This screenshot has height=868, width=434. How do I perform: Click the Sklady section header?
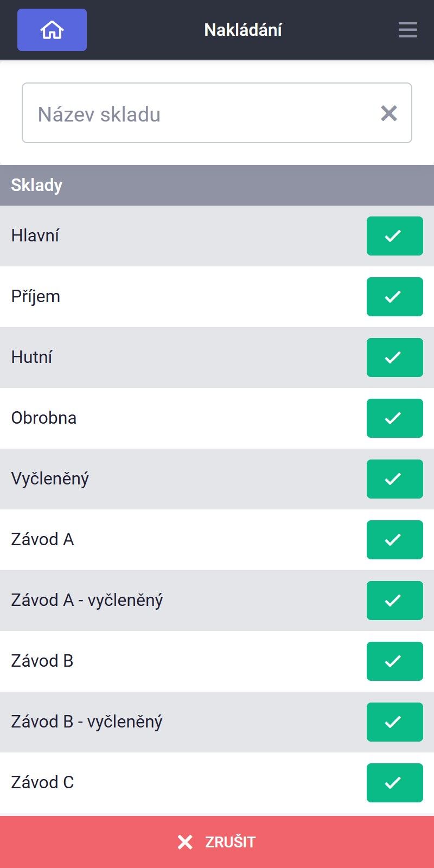[217, 185]
